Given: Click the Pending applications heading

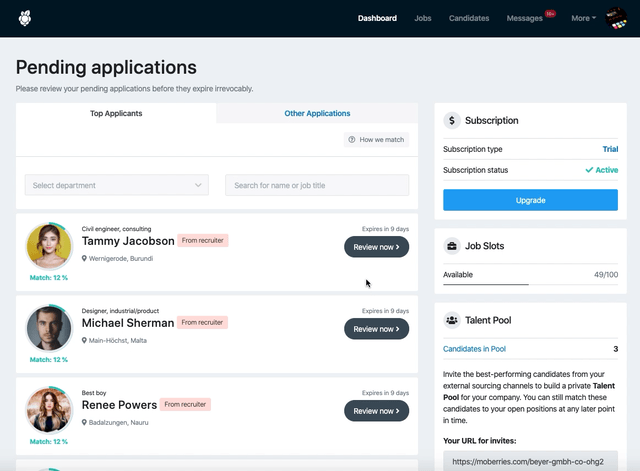Looking at the screenshot, I should 106,67.
